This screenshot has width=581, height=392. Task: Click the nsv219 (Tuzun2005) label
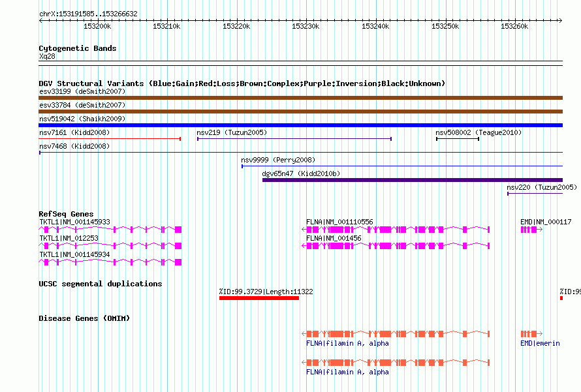pos(232,132)
